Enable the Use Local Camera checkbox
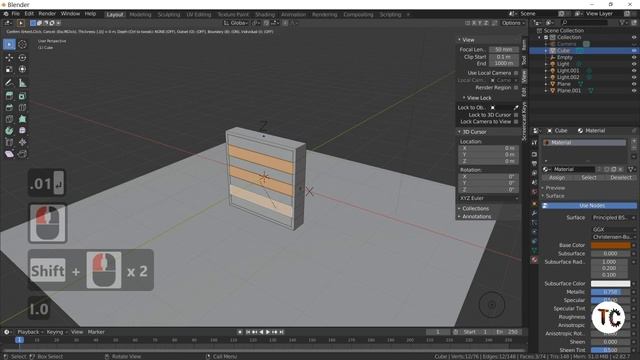The image size is (640, 360). (x=516, y=73)
